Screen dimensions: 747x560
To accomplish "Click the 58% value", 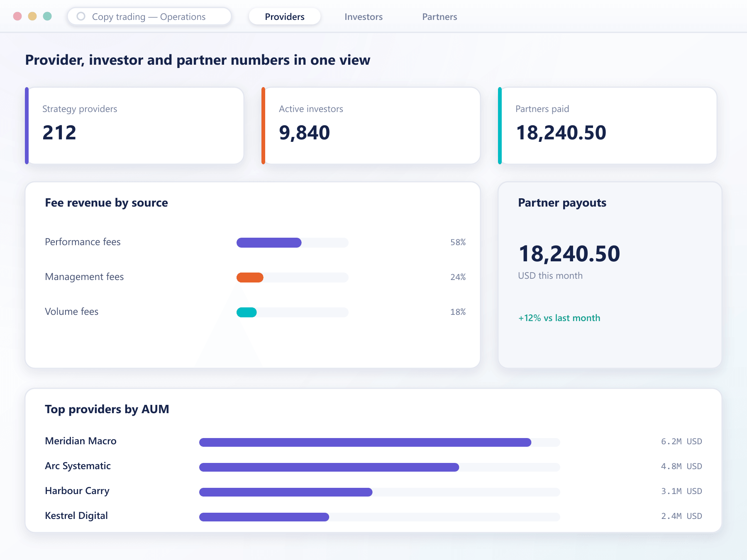I will (x=458, y=242).
